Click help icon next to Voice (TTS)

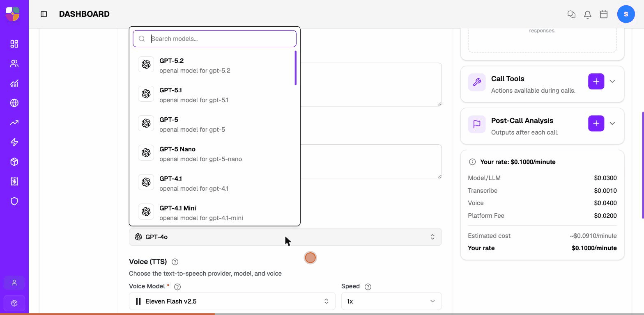pos(175,262)
